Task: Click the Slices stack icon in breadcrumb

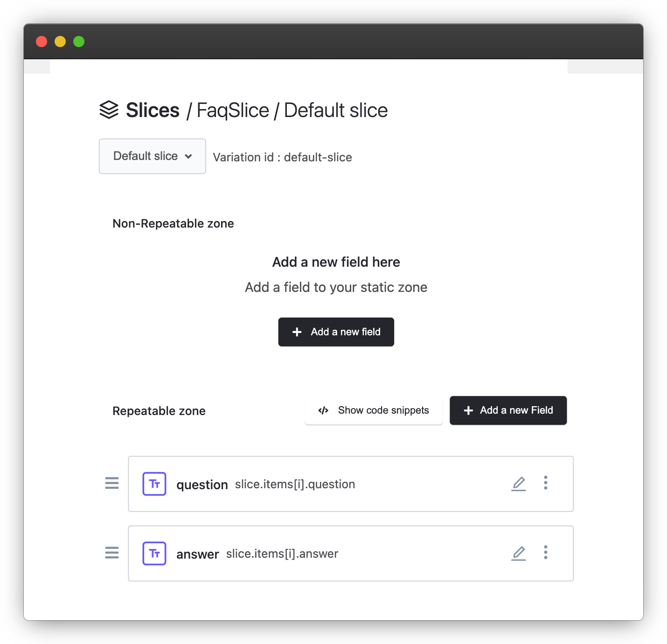Action: tap(109, 110)
